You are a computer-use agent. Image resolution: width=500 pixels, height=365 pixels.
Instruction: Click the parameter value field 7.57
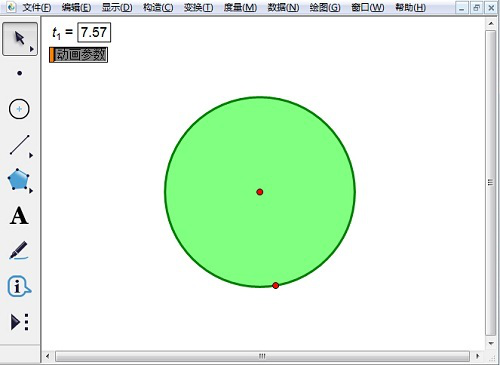coord(94,32)
